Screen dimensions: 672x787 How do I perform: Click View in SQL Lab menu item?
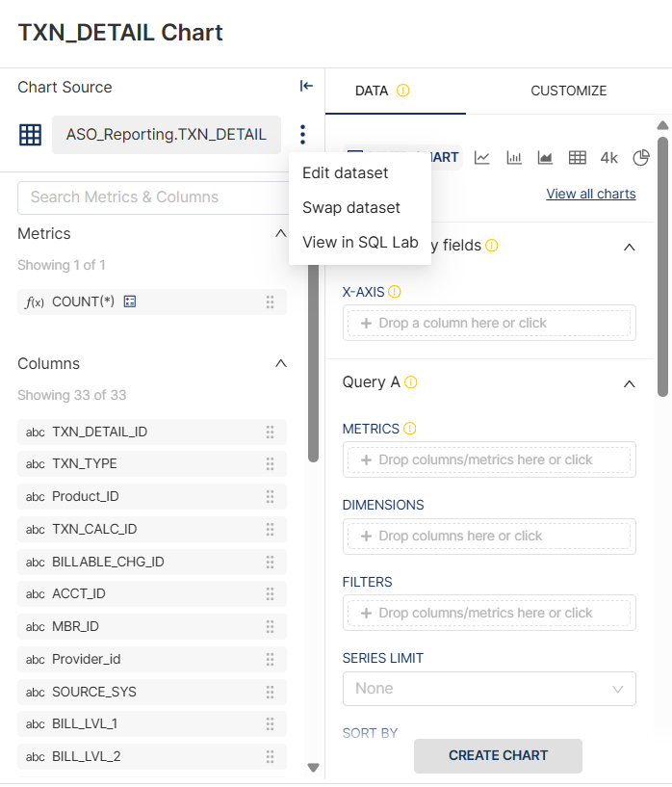(360, 243)
